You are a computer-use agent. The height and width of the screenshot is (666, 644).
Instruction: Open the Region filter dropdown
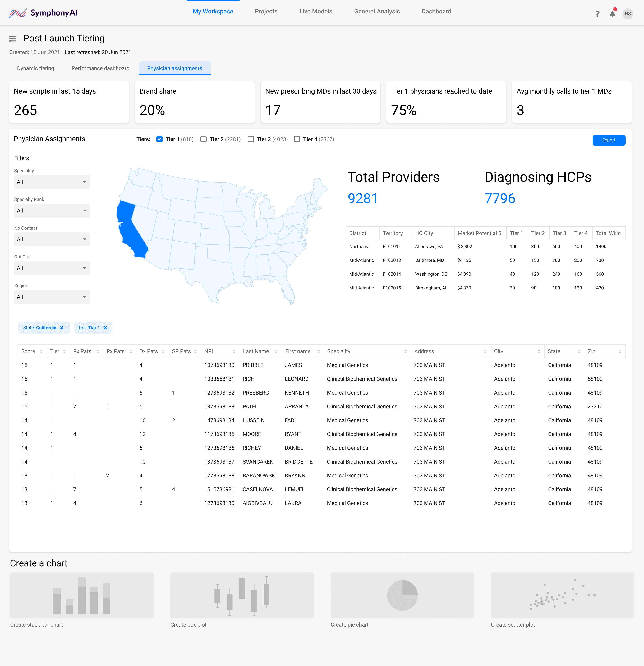(x=52, y=297)
